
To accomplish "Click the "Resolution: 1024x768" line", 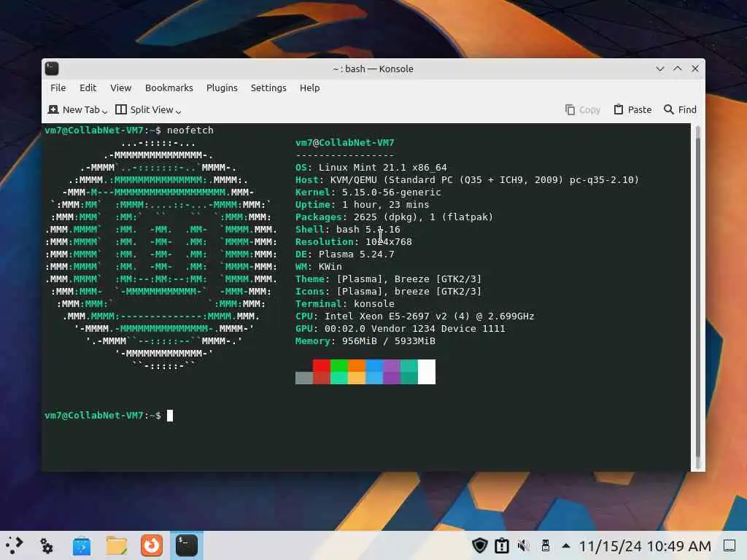I will point(354,242).
